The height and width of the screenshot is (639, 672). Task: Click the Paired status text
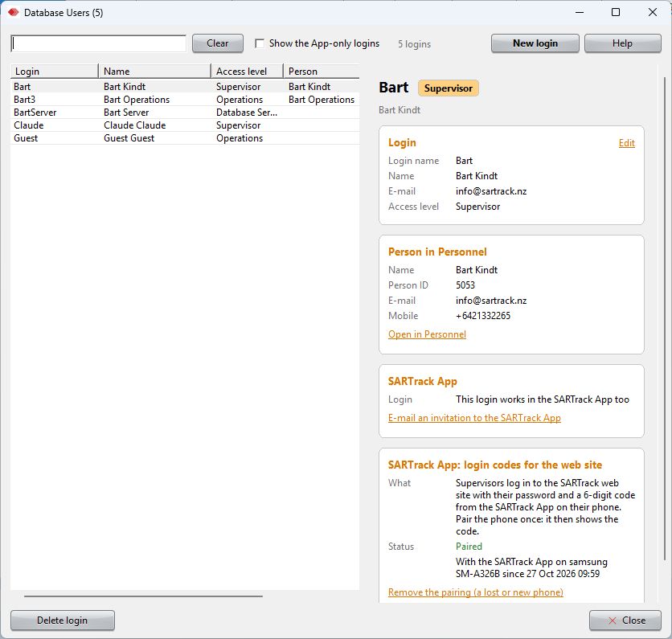(x=469, y=547)
